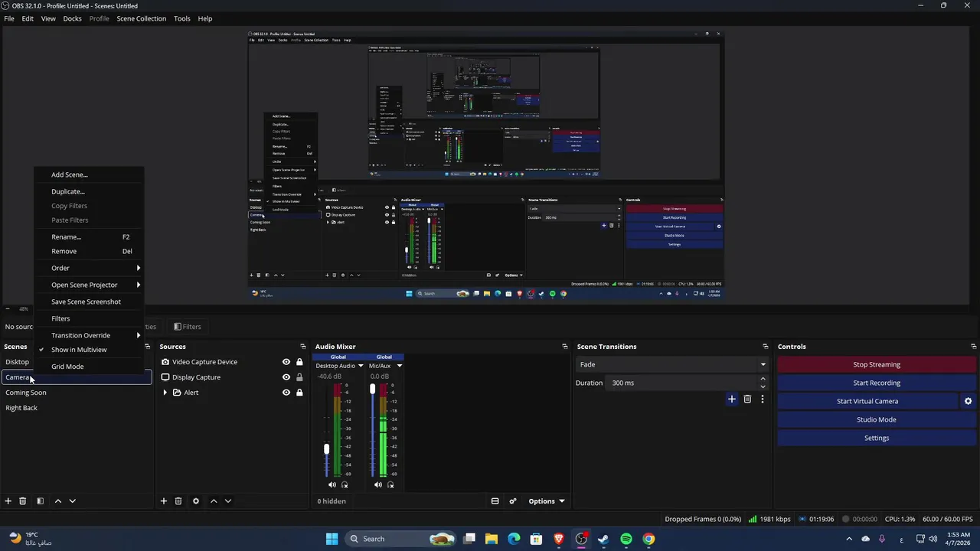This screenshot has width=980, height=551.
Task: Unlock the Video Capture Device source
Action: point(299,362)
